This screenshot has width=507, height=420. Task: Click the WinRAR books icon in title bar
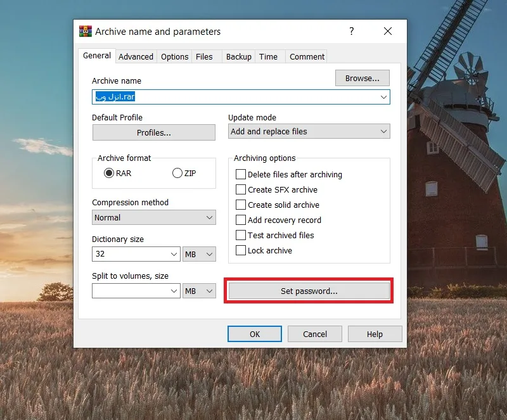(x=86, y=32)
